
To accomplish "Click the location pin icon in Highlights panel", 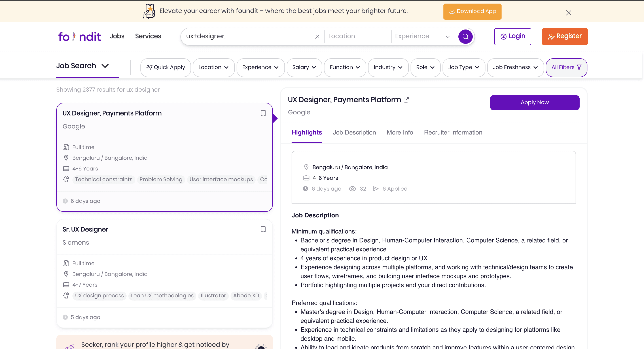I will 306,167.
